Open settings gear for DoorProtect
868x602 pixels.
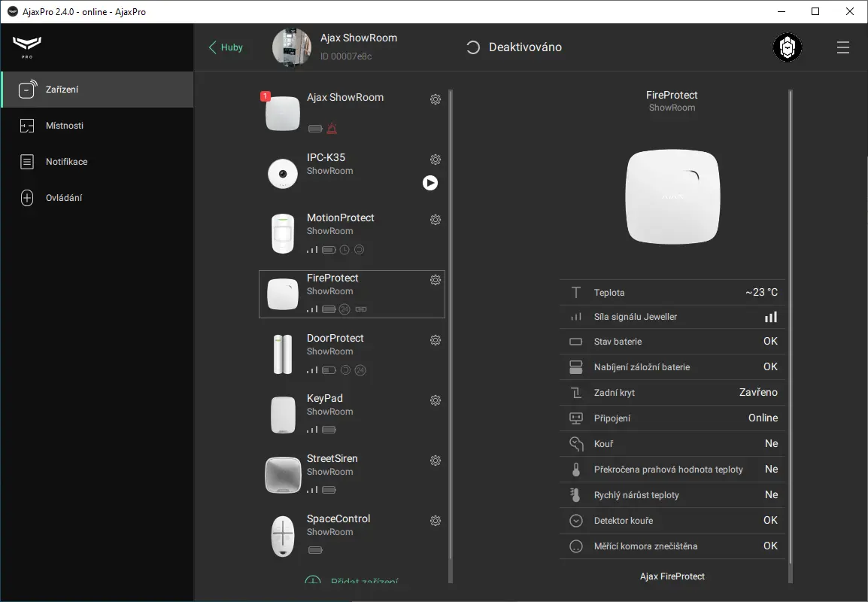436,340
